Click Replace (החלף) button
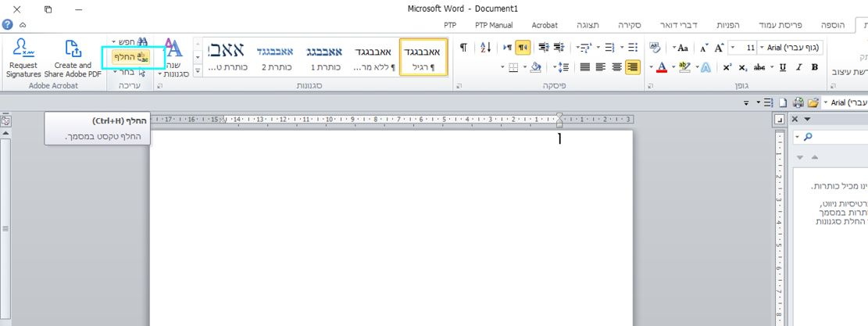 (x=131, y=56)
